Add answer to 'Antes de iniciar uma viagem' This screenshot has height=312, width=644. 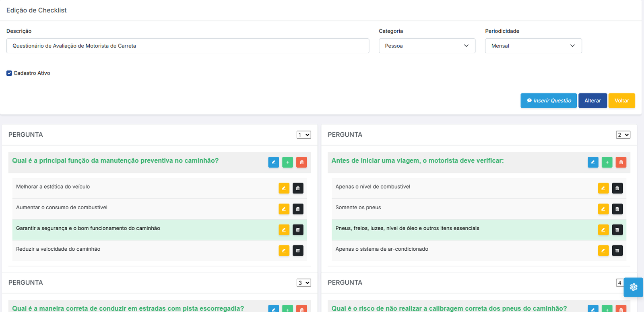(607, 162)
